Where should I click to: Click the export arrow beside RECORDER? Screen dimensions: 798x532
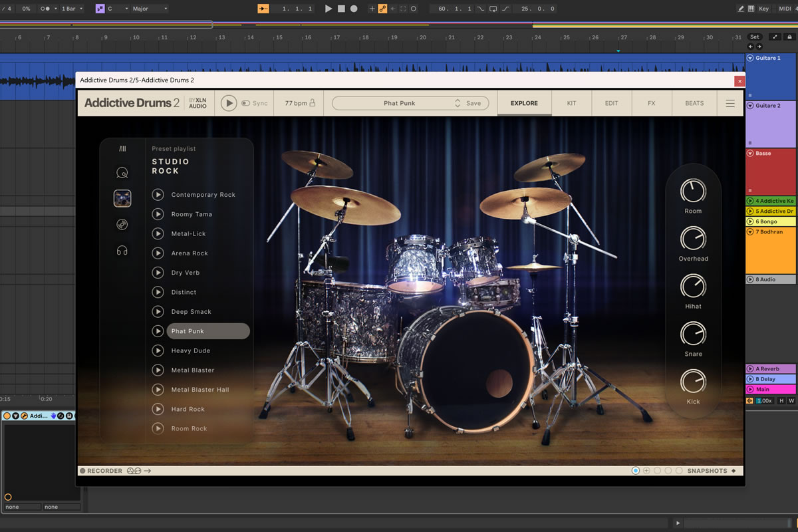point(147,471)
